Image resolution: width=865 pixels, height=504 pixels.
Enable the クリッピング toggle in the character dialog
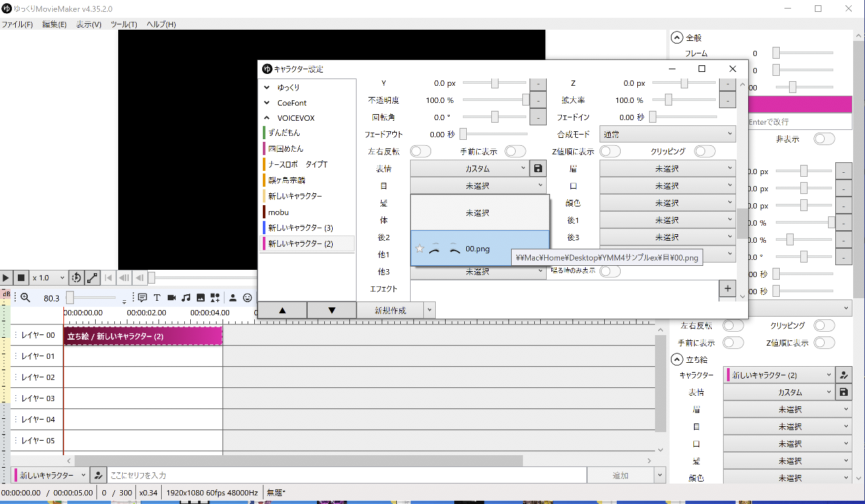705,152
